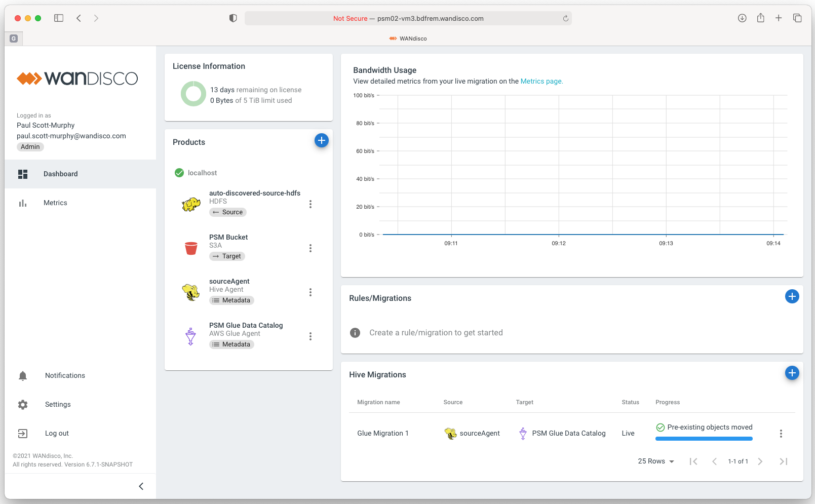The width and height of the screenshot is (815, 504).
Task: Click the pinned G tab in Safari
Action: pyautogui.click(x=14, y=38)
